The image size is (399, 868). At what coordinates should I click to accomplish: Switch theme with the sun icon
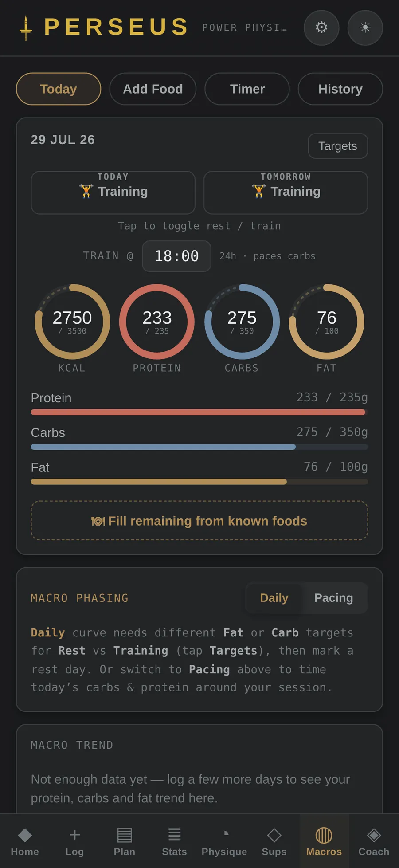point(365,27)
